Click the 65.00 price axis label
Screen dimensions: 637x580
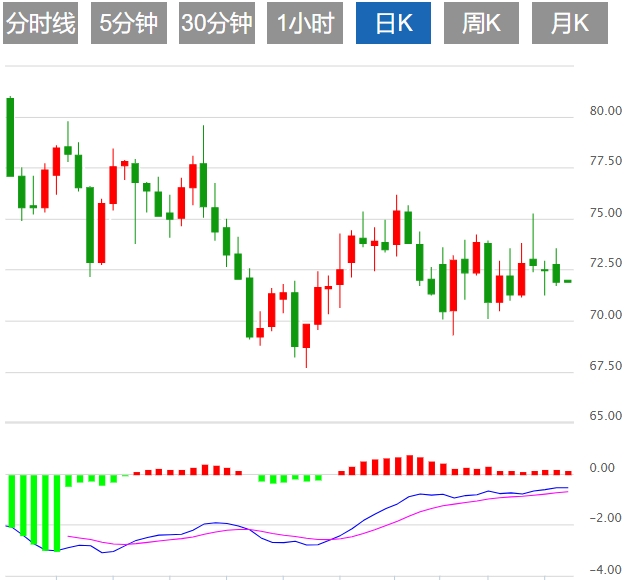click(x=606, y=416)
